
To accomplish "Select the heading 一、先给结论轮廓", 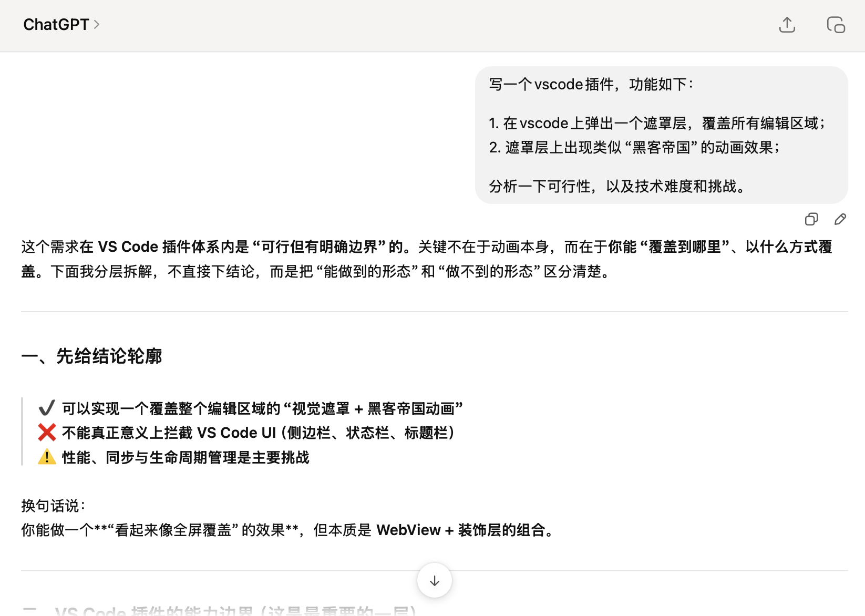I will 91,356.
